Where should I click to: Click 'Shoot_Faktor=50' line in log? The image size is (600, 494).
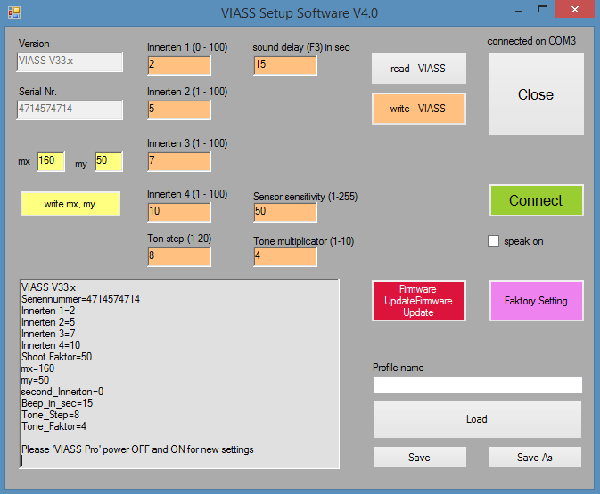pos(56,357)
